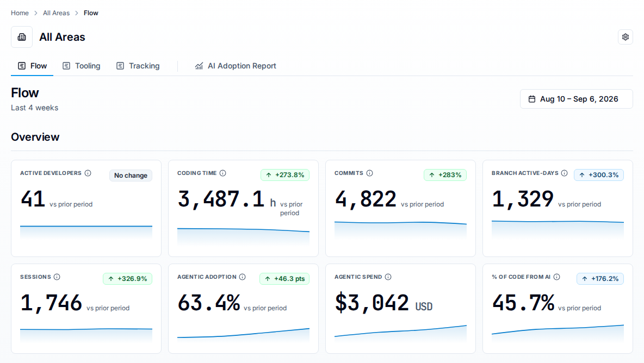
Task: Switch to the Tooling tab
Action: pos(82,66)
